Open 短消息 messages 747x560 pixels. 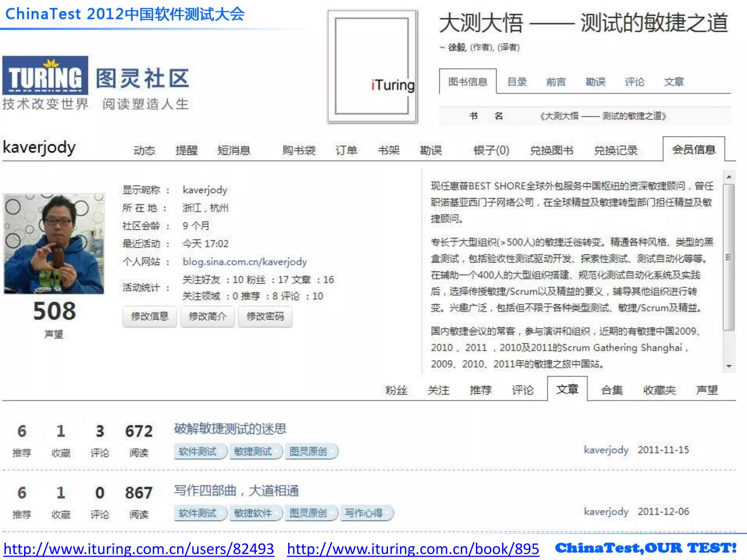click(x=234, y=150)
